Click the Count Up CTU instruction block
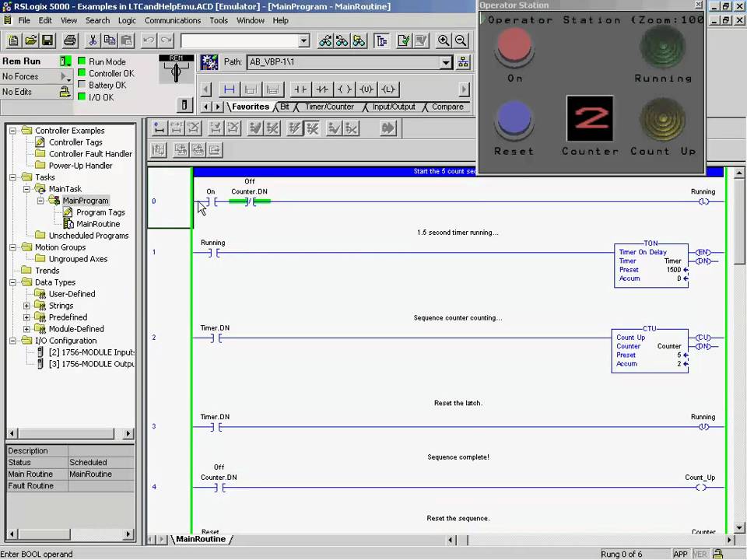The image size is (747, 560). point(650,351)
